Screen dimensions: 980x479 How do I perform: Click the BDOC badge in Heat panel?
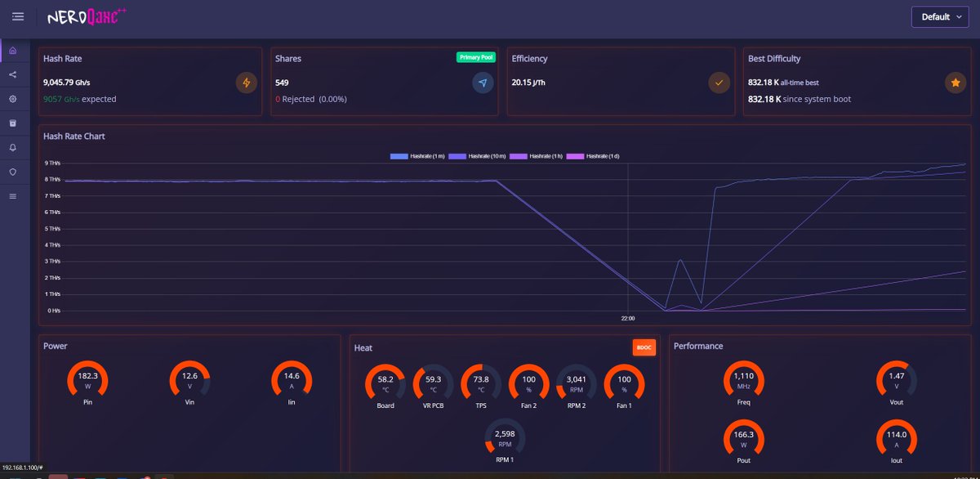pos(644,347)
